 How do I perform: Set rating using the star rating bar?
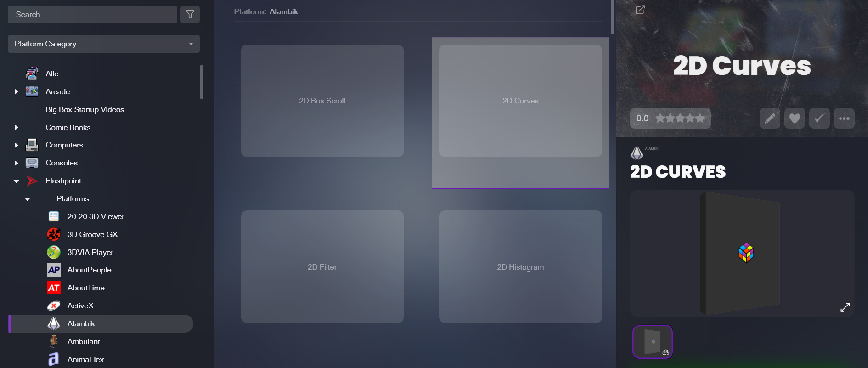pos(680,119)
